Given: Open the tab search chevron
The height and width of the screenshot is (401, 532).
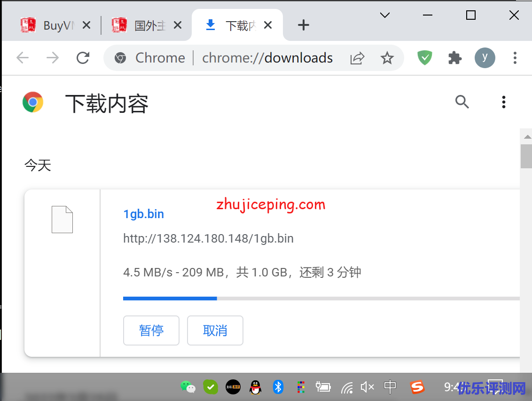Looking at the screenshot, I should pyautogui.click(x=384, y=15).
